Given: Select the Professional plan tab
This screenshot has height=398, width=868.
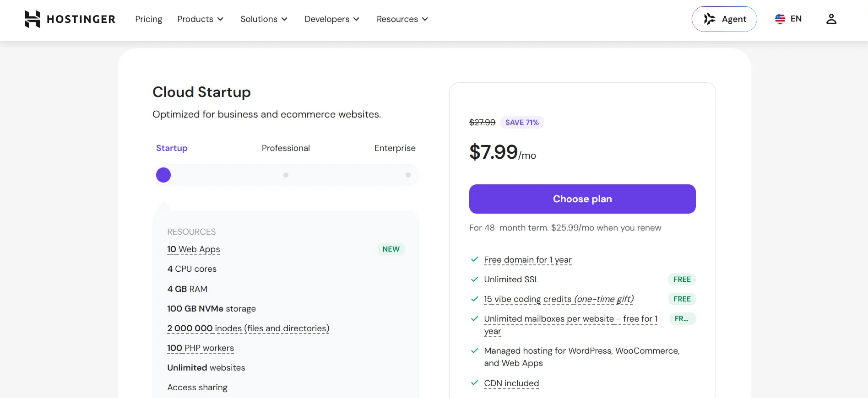Looking at the screenshot, I should [286, 148].
